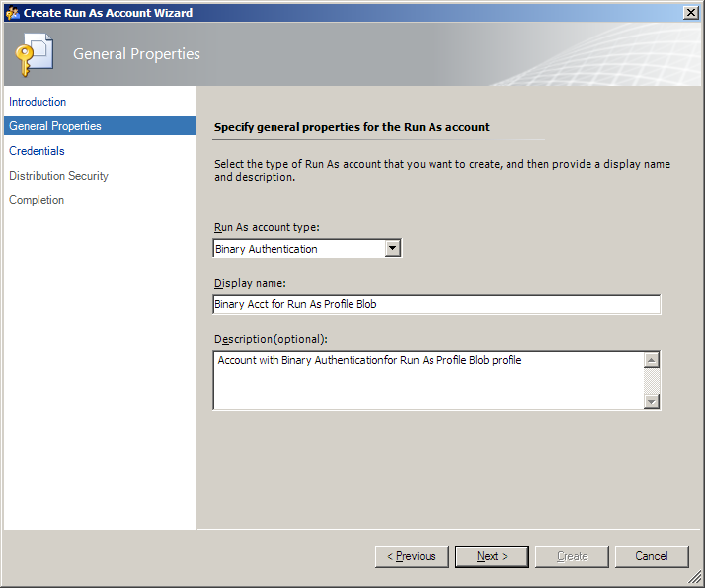Click the description scrollbar down arrow
Image resolution: width=705 pixels, height=588 pixels.
point(652,402)
